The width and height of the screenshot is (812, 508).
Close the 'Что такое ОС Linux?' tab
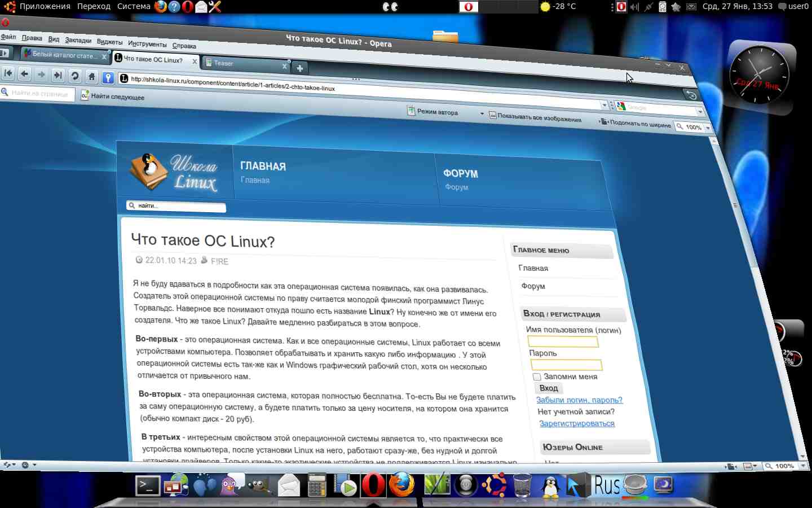(x=195, y=61)
